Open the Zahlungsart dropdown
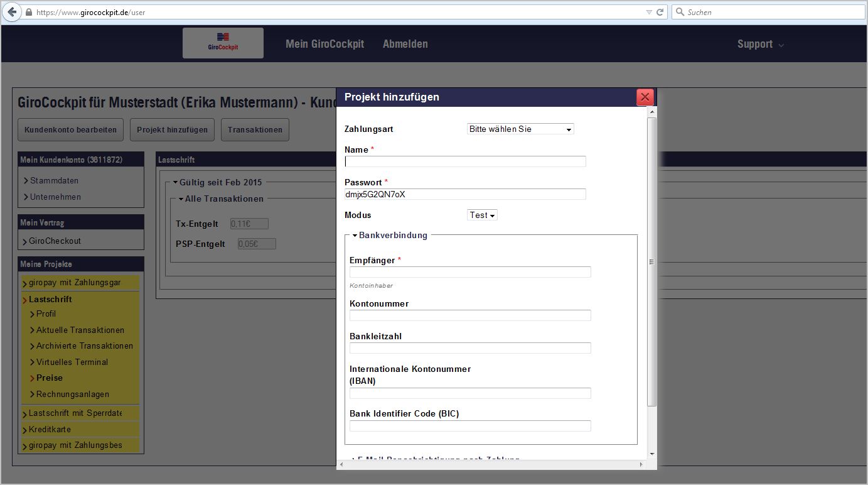The width and height of the screenshot is (868, 485). (x=520, y=129)
